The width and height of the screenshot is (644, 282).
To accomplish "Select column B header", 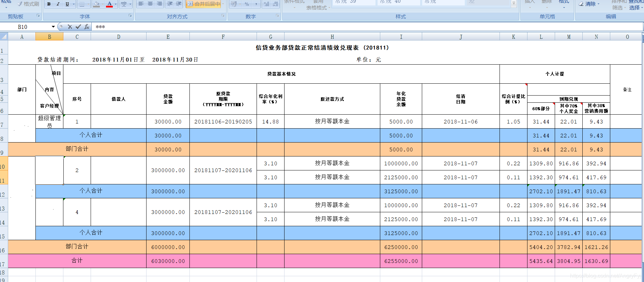I will 49,37.
